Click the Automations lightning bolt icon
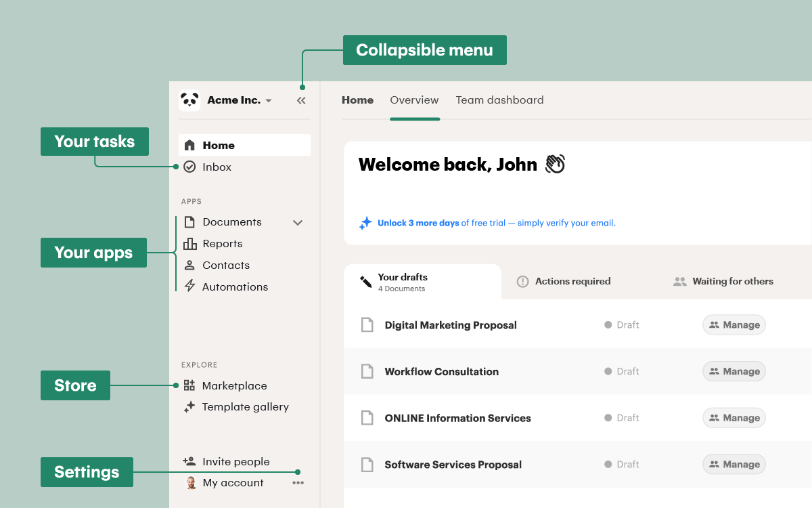Image resolution: width=812 pixels, height=508 pixels. 189,287
